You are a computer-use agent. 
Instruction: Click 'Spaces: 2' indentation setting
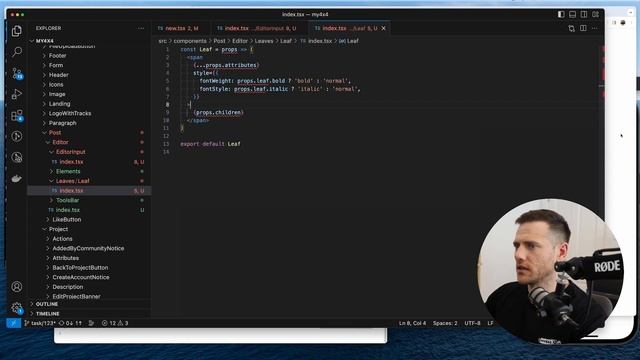[x=445, y=323]
